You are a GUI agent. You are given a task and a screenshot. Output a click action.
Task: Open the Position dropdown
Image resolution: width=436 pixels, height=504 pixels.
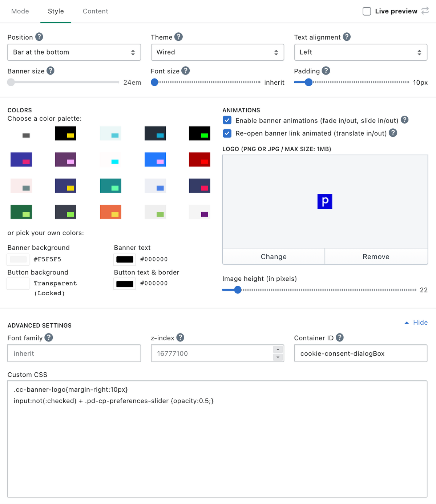[x=74, y=52]
